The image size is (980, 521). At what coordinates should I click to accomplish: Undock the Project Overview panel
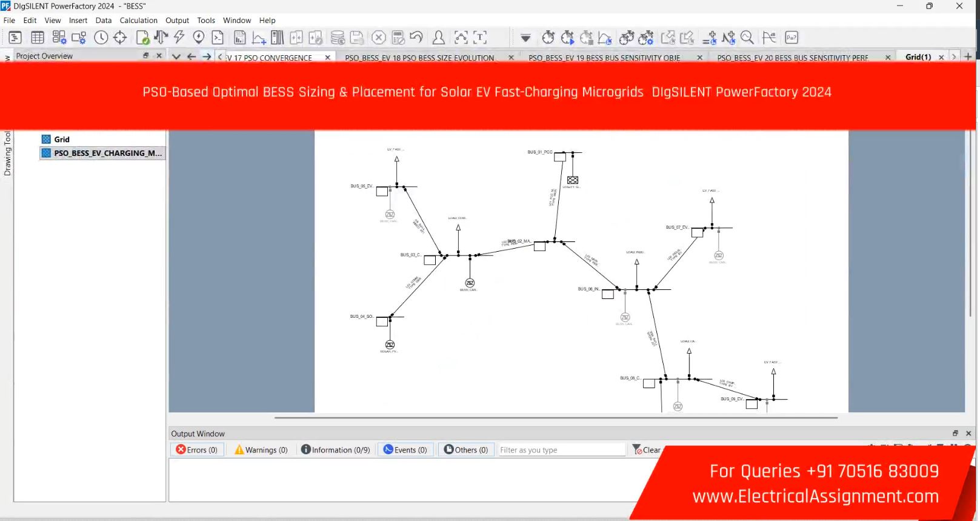pyautogui.click(x=145, y=55)
